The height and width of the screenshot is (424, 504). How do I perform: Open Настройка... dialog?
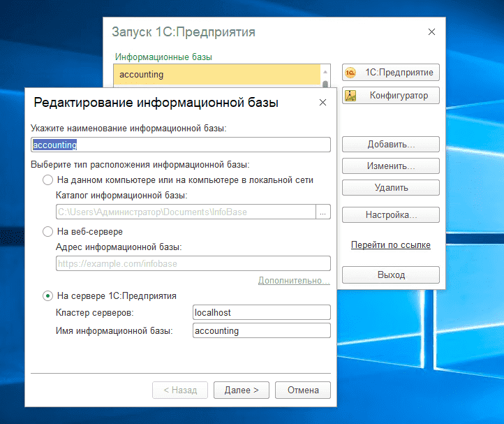pyautogui.click(x=390, y=215)
